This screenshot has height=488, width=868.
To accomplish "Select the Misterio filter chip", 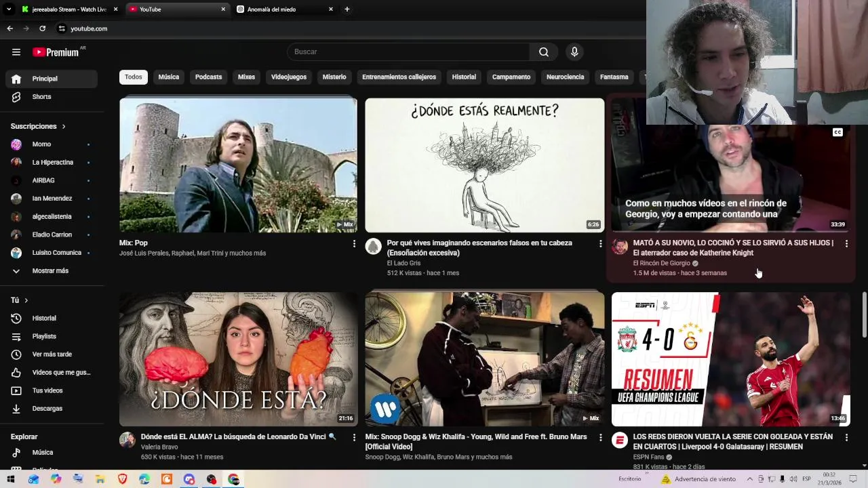I will point(334,77).
